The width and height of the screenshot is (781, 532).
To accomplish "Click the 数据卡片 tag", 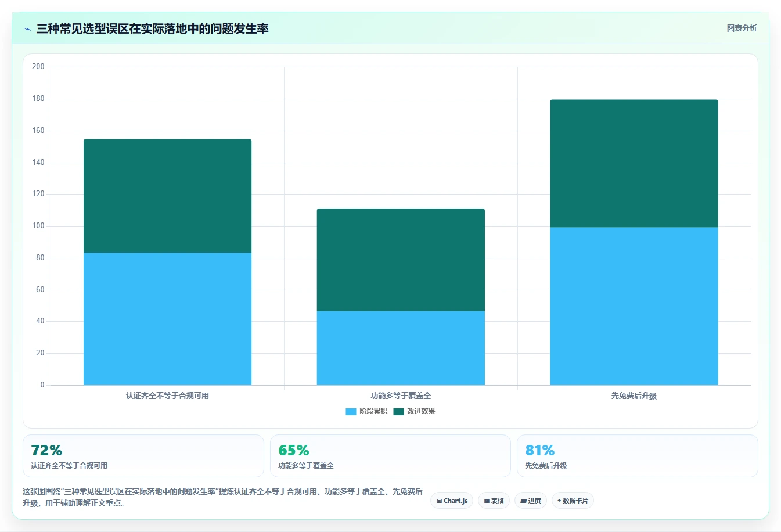I will [x=573, y=501].
